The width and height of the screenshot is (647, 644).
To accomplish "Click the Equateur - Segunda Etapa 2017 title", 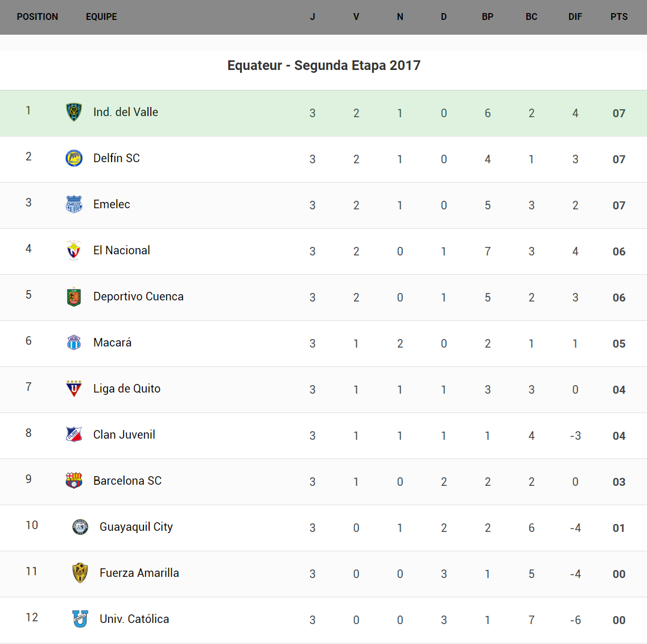I will 324,65.
